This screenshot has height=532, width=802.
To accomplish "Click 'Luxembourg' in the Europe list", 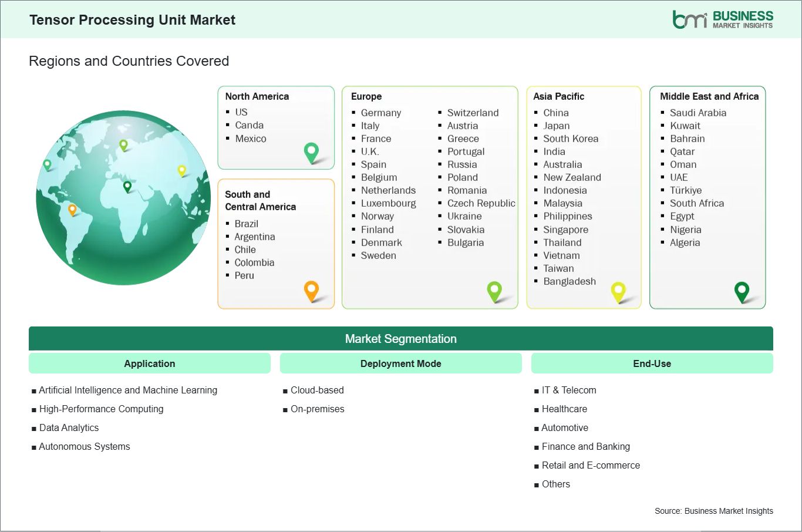I will click(x=389, y=203).
